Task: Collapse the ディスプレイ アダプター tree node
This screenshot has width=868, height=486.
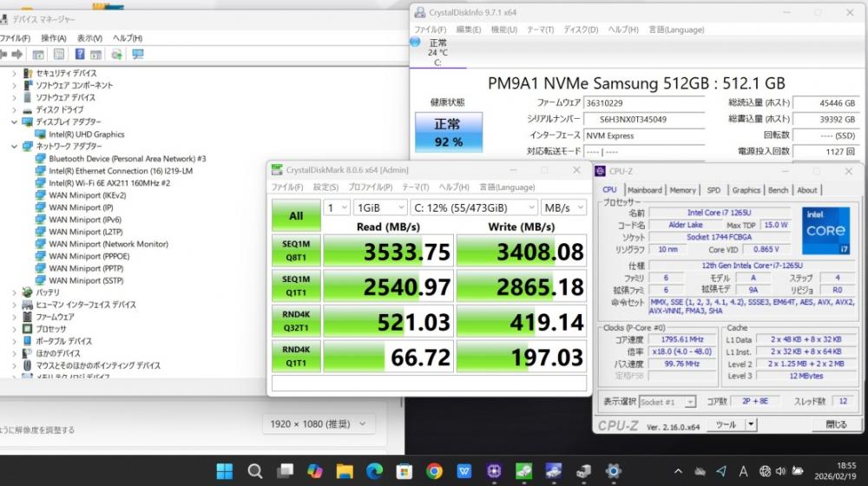Action: [x=14, y=122]
